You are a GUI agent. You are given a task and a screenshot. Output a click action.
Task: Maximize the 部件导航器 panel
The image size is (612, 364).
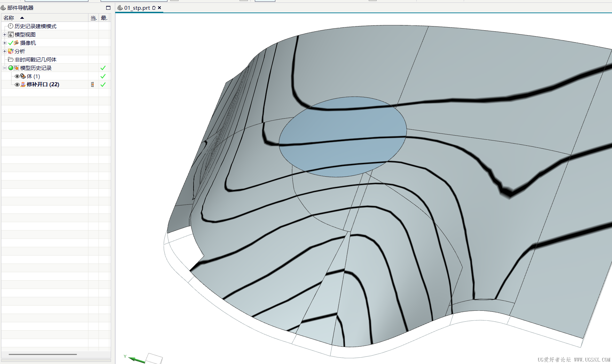[108, 8]
